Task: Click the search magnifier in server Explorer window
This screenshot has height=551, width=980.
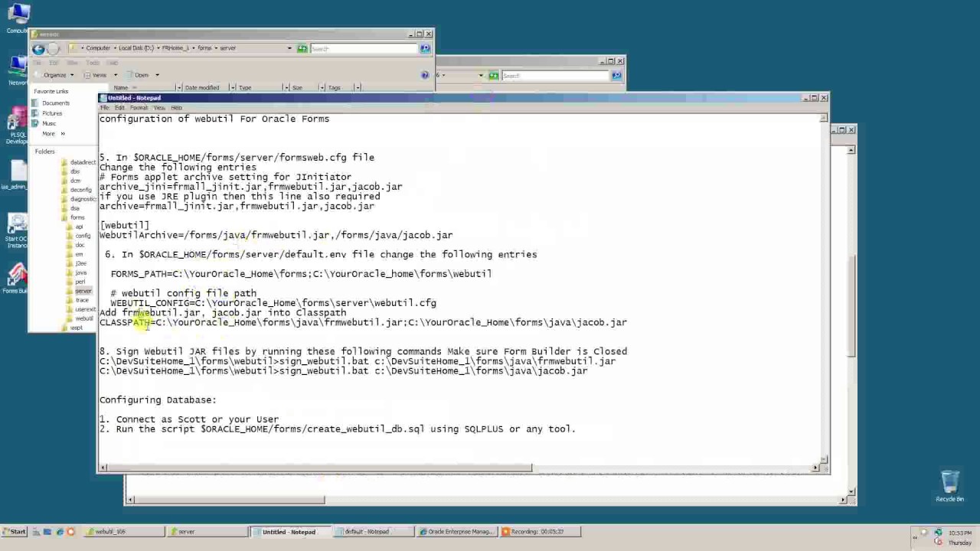Action: (425, 48)
